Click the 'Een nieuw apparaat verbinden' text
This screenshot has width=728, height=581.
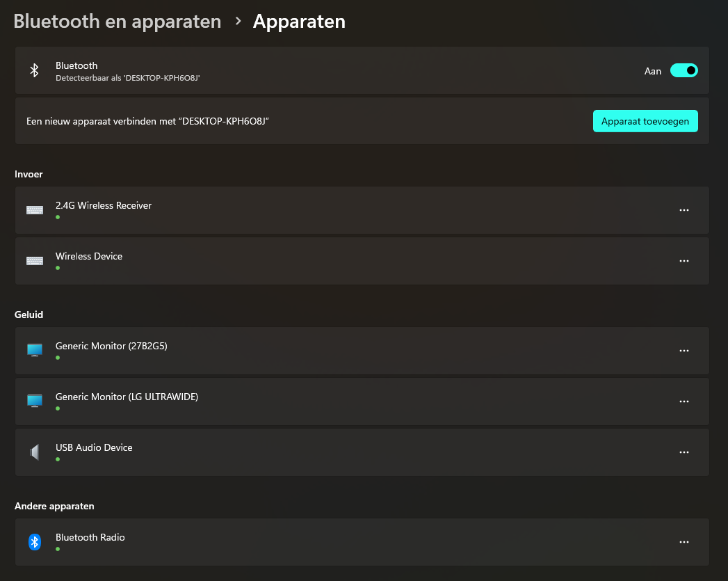147,121
